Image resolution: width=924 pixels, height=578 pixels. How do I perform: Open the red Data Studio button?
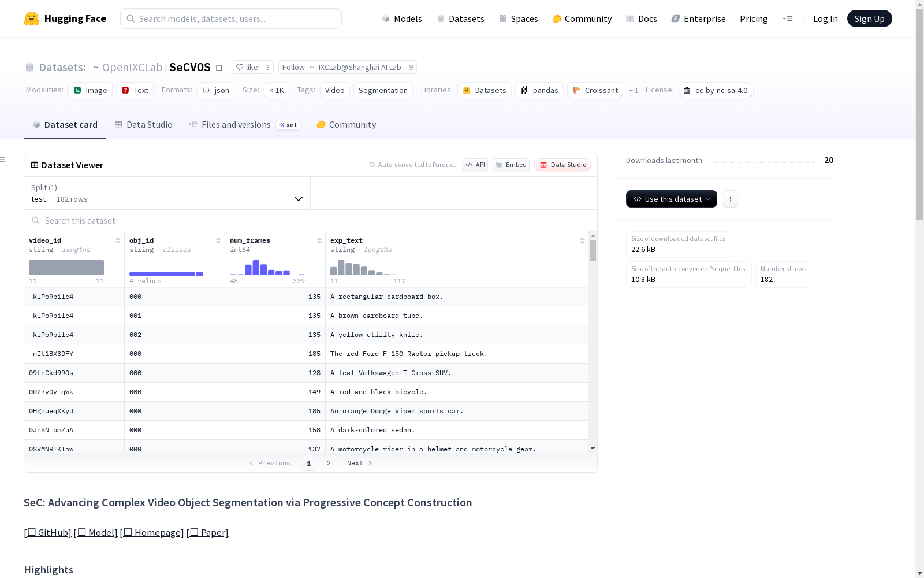[562, 165]
